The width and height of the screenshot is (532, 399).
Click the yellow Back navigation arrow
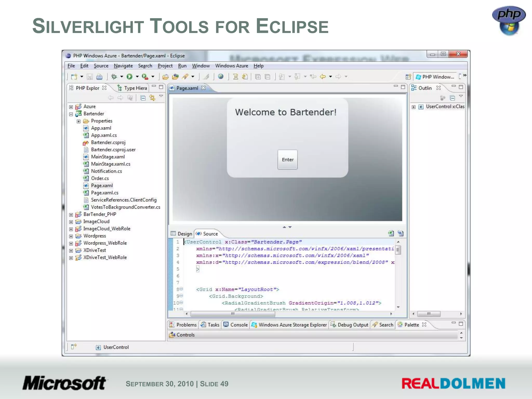tap(323, 77)
